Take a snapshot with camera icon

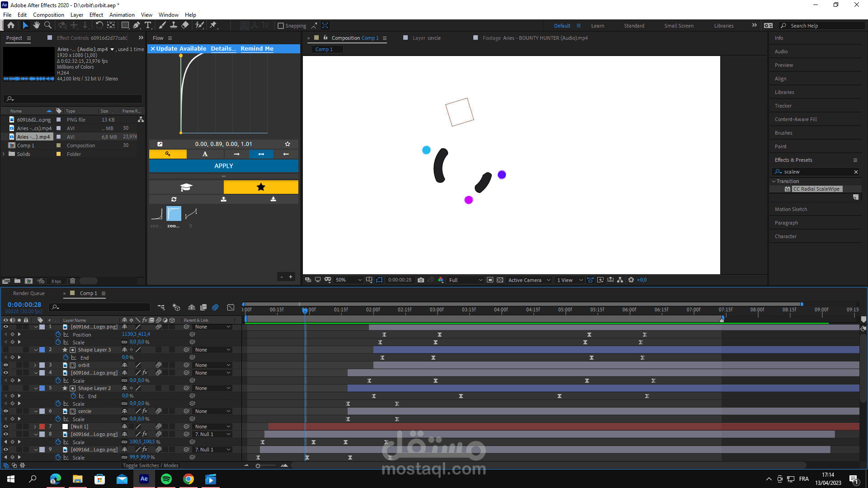[421, 280]
